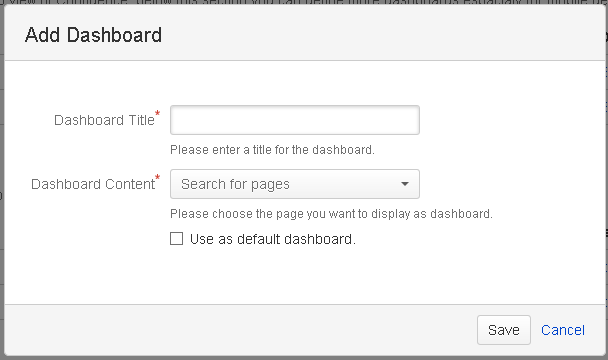Click the empty white area below the checkbox

click(x=304, y=275)
